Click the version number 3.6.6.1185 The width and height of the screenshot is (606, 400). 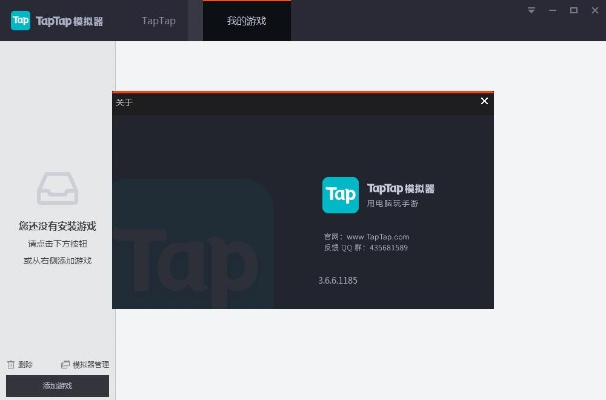pos(337,281)
